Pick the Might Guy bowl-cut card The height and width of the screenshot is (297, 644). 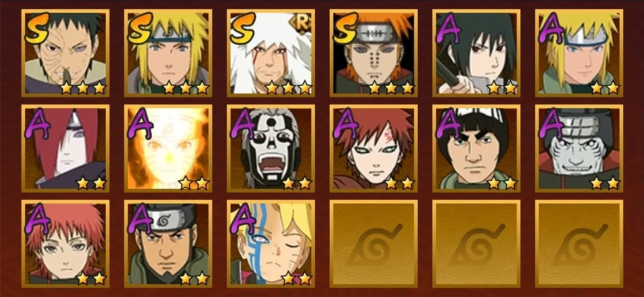pyautogui.click(x=476, y=148)
